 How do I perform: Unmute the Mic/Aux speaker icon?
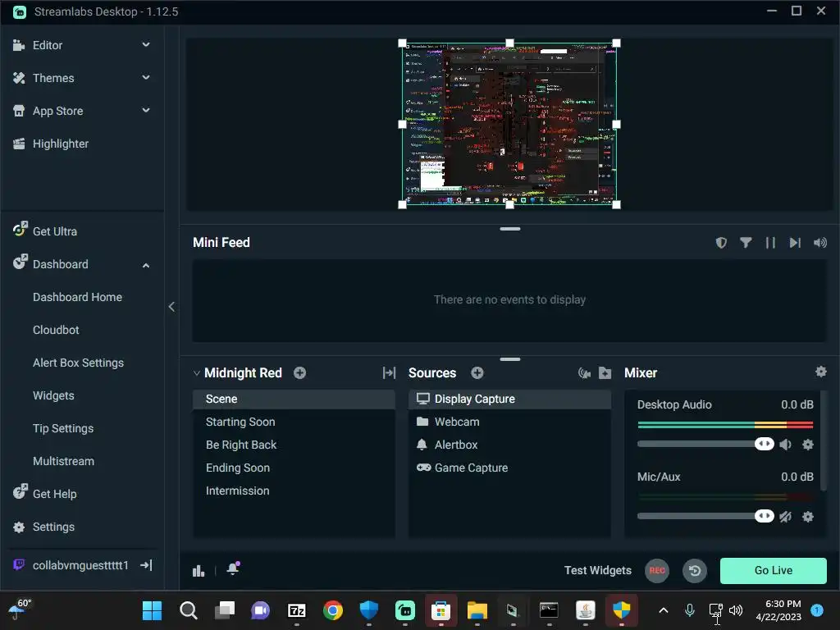(785, 517)
